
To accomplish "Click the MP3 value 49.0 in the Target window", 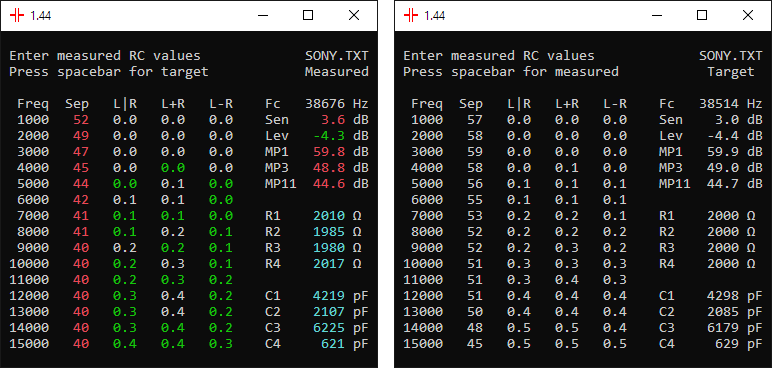I will [723, 167].
